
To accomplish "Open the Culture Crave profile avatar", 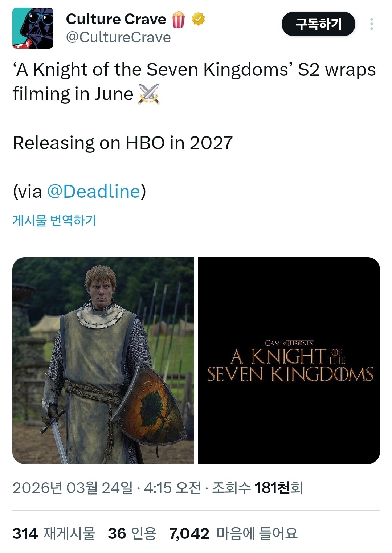I will (33, 28).
